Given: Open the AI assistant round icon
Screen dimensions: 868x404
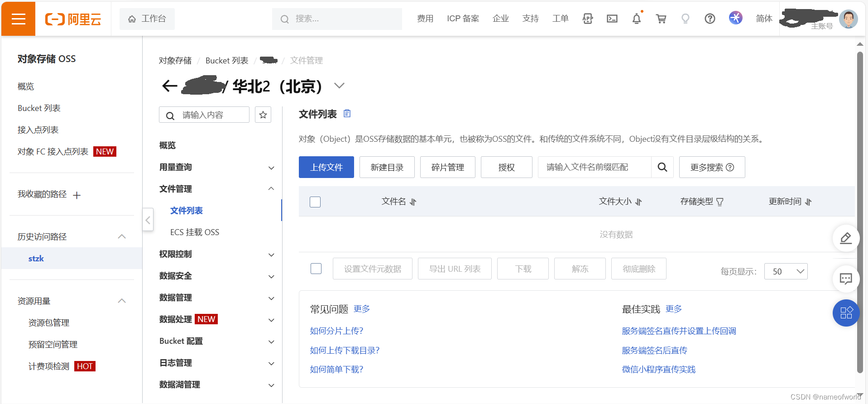Looking at the screenshot, I should [736, 18].
